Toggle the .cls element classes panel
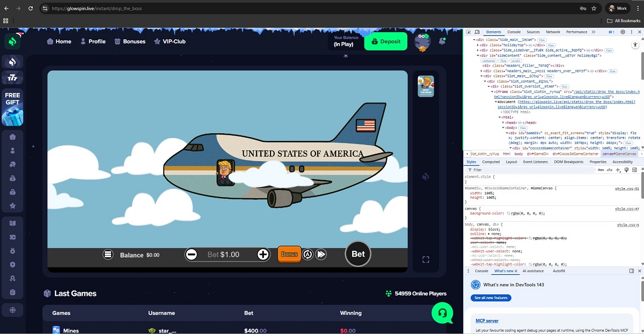This screenshot has width=644, height=334. tap(609, 170)
